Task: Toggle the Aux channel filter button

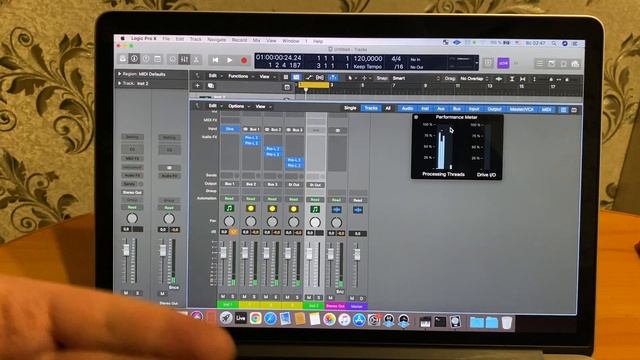Action: pos(440,109)
